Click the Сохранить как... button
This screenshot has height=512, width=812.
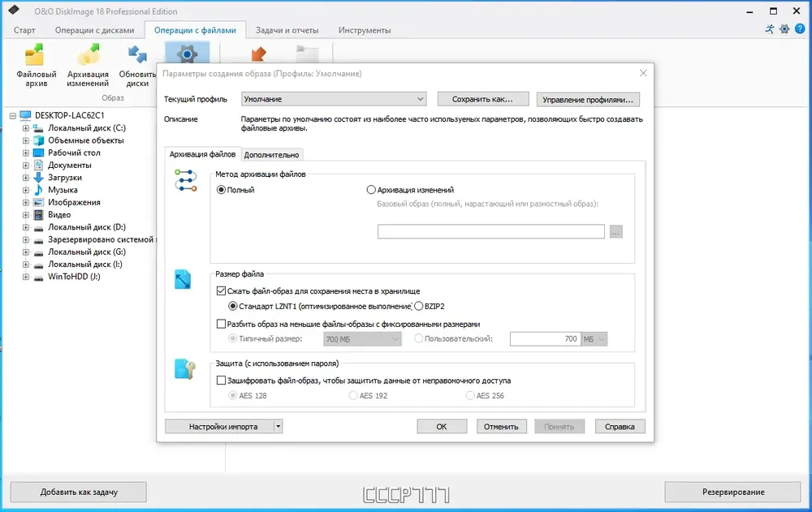[x=482, y=99]
